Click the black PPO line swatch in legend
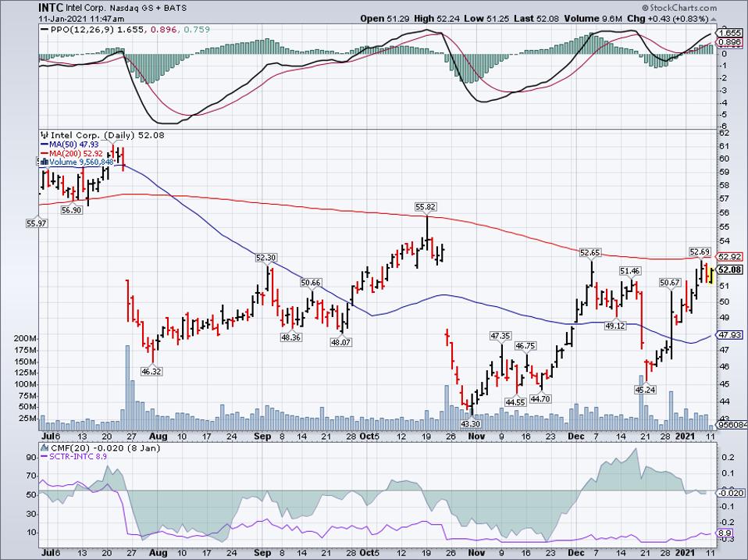 click(x=45, y=30)
